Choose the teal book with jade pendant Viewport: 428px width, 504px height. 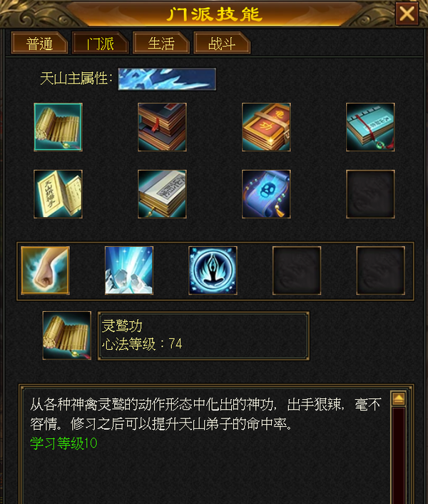(x=370, y=127)
